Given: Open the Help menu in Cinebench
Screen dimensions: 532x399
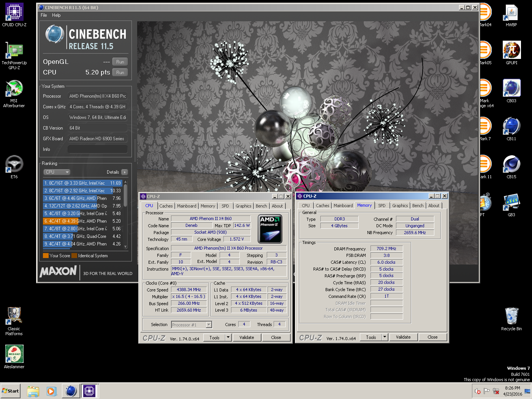Looking at the screenshot, I should click(56, 15).
